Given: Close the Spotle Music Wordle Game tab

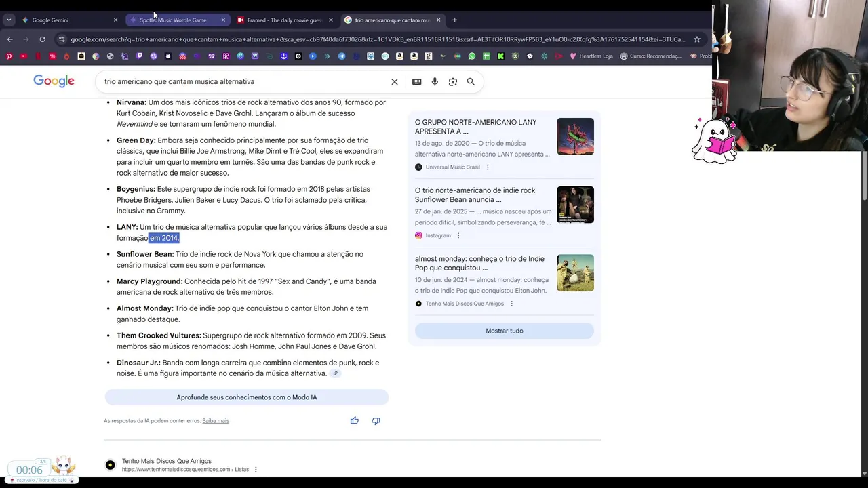Looking at the screenshot, I should [x=223, y=20].
